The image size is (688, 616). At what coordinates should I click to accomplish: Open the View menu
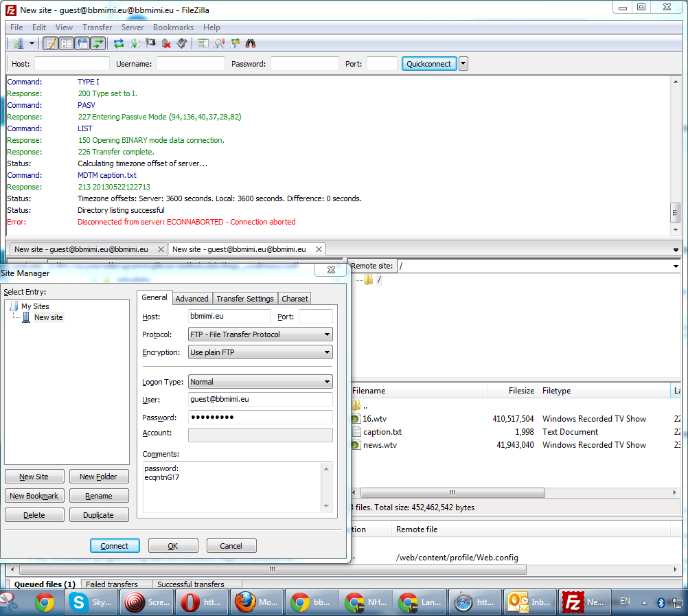point(64,27)
